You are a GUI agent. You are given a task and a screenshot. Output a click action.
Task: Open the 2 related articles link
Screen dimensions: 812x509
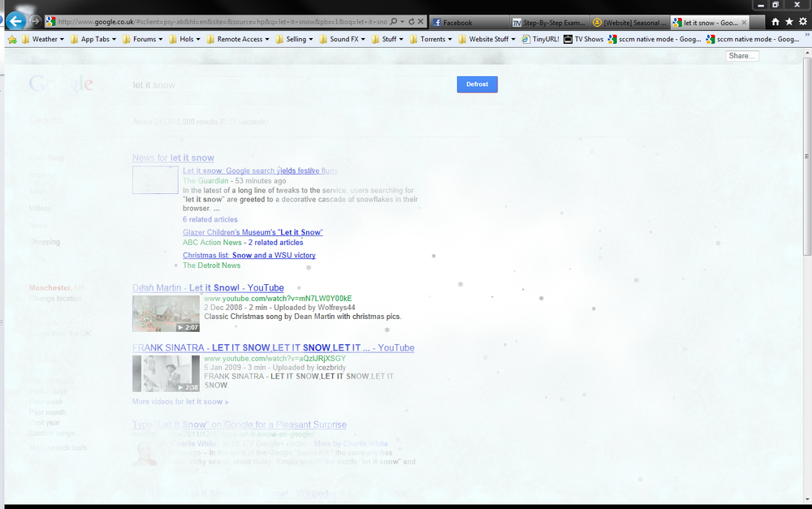click(275, 243)
